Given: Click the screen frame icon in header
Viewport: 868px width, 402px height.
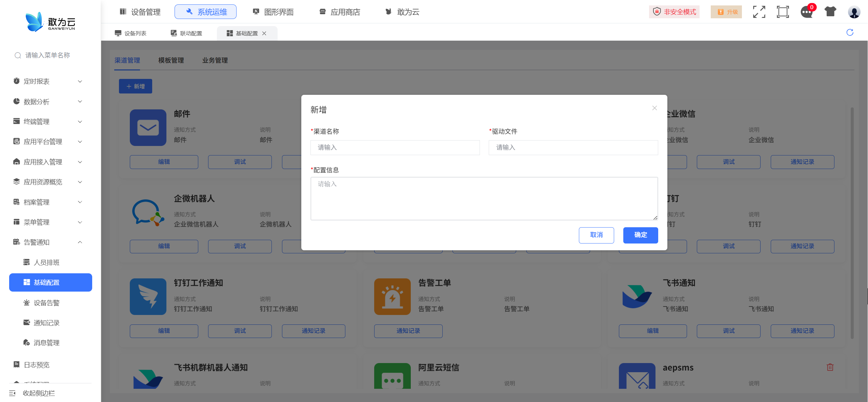Looking at the screenshot, I should [783, 12].
